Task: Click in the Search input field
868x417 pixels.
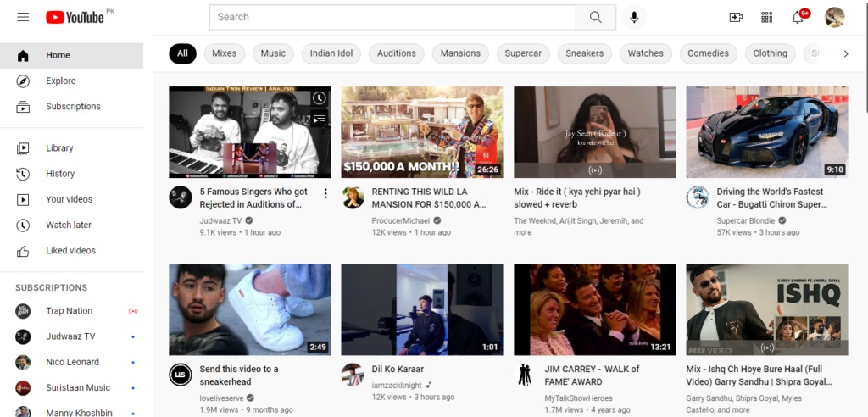Action: tap(392, 17)
